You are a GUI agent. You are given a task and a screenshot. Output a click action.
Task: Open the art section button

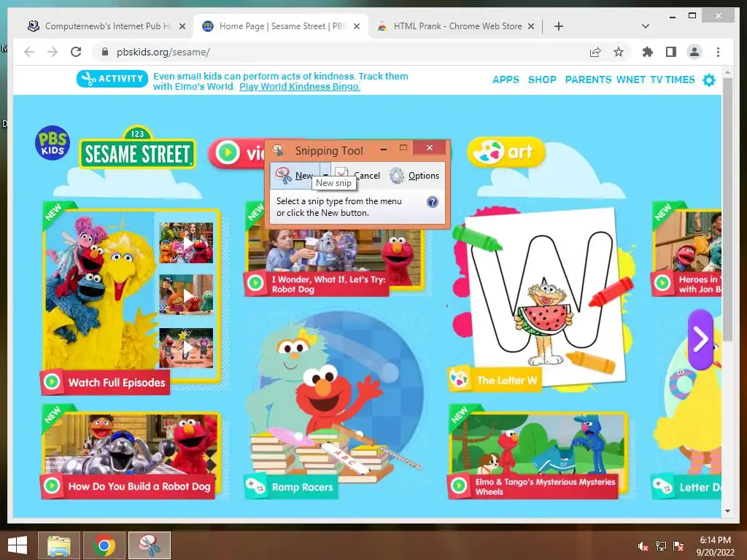click(x=506, y=152)
